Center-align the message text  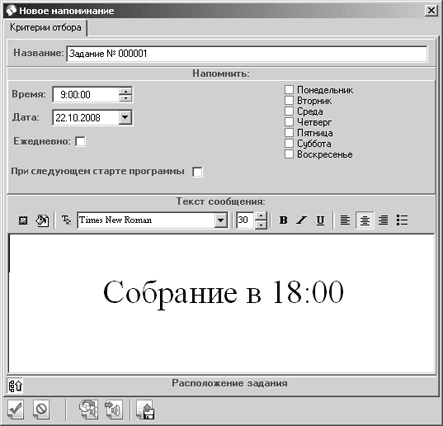tap(365, 220)
